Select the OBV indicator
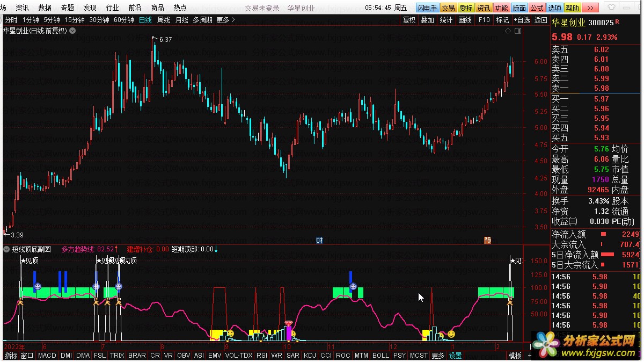 [184, 356]
